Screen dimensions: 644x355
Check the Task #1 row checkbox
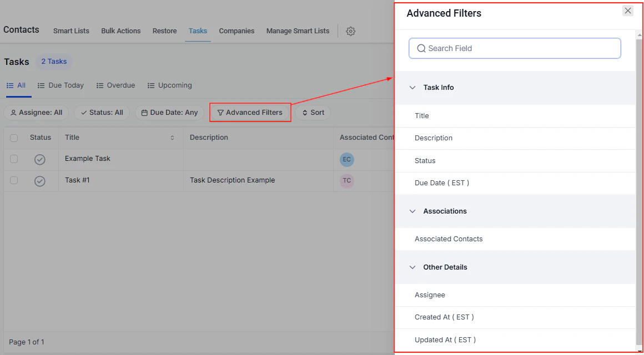[14, 180]
